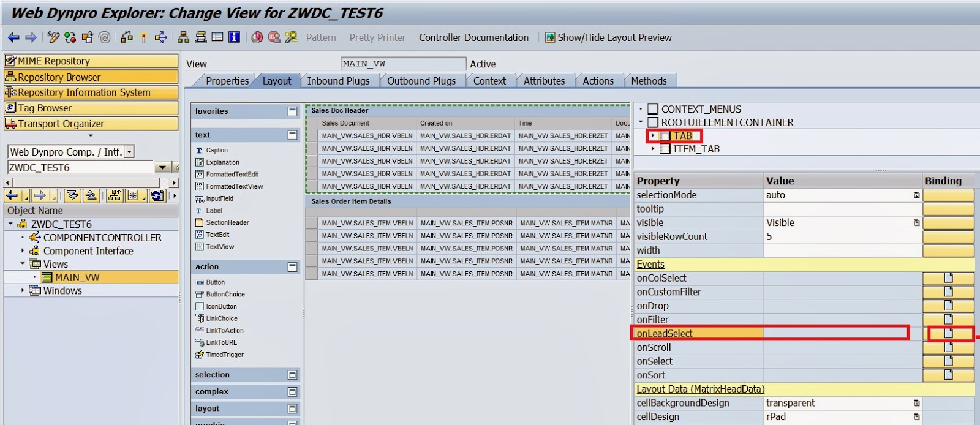Expand the layout palette section

[x=292, y=408]
